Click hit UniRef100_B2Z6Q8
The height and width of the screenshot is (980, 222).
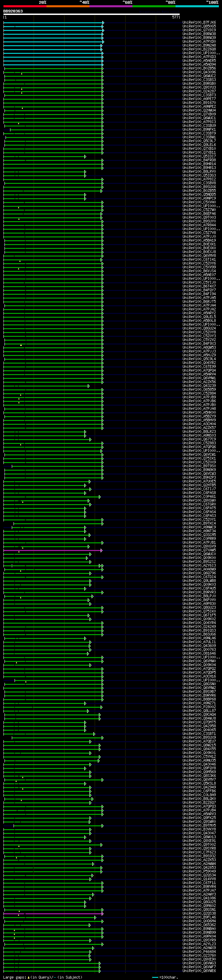(199, 49)
